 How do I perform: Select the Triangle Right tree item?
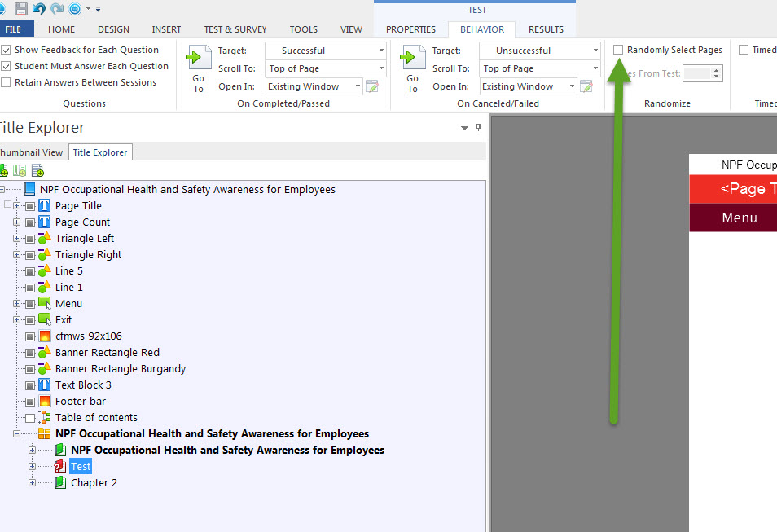point(88,254)
